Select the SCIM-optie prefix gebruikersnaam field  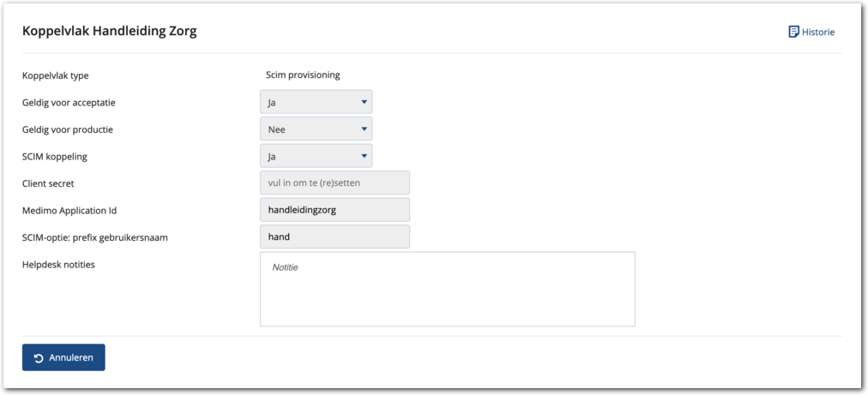[335, 236]
